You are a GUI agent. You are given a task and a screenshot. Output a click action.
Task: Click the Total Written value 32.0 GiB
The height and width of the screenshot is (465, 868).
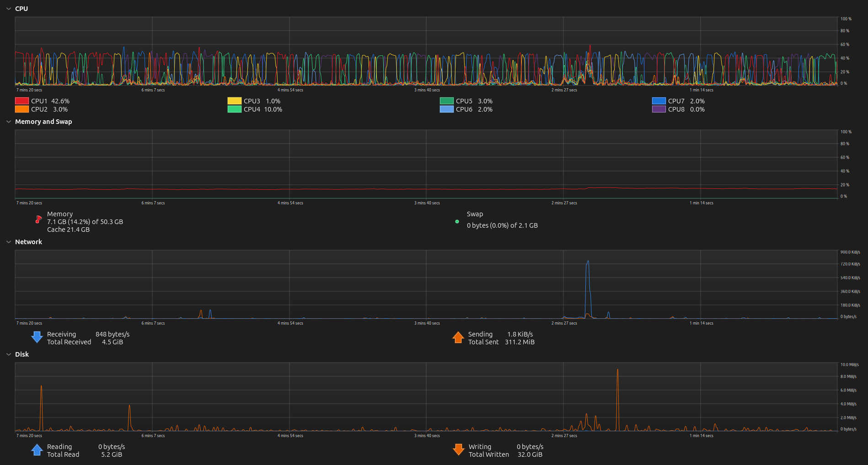coord(530,454)
